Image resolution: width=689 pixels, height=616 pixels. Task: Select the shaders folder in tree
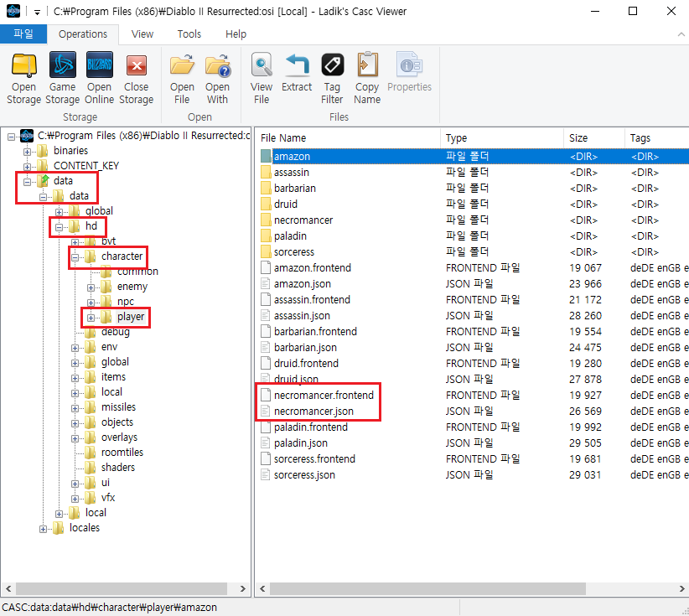click(117, 467)
